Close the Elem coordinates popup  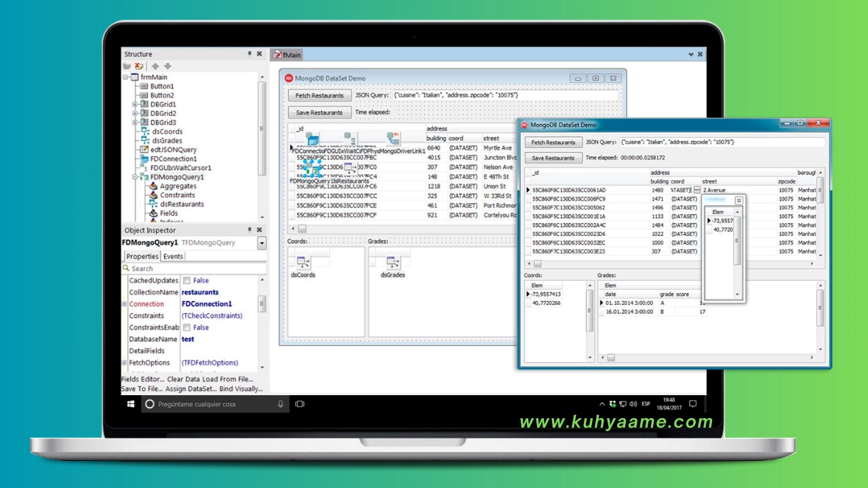[x=738, y=201]
